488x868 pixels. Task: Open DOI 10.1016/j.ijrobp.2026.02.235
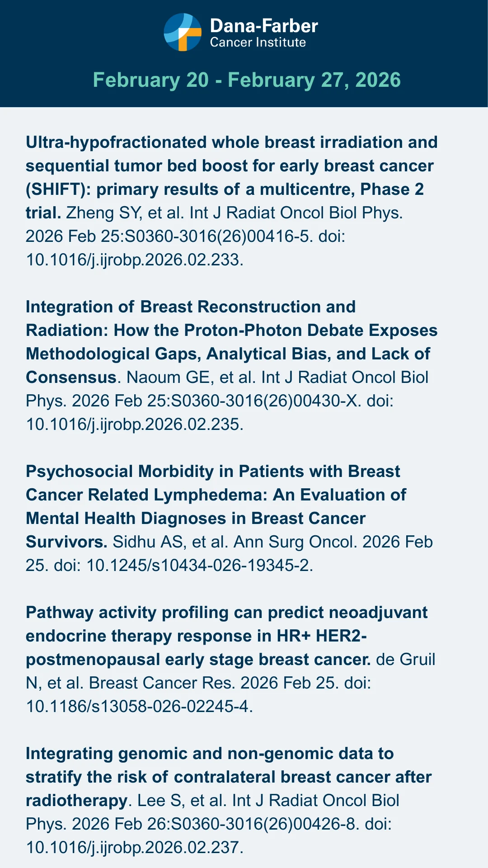pyautogui.click(x=135, y=425)
